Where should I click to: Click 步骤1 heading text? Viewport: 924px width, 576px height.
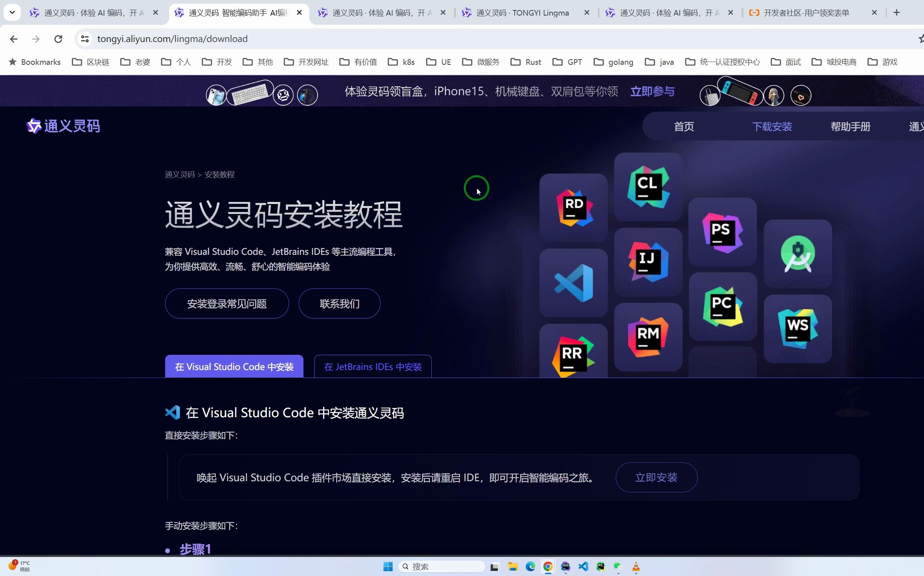tap(195, 549)
